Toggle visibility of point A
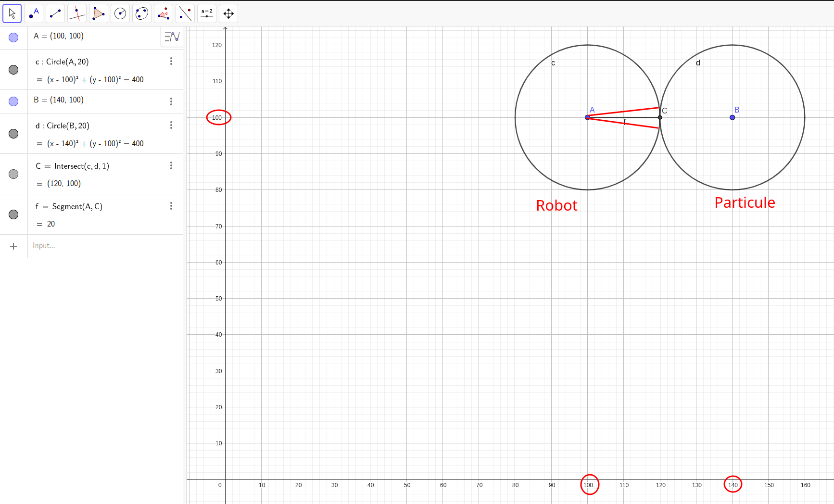Screen dimensions: 834x504 click(13, 37)
